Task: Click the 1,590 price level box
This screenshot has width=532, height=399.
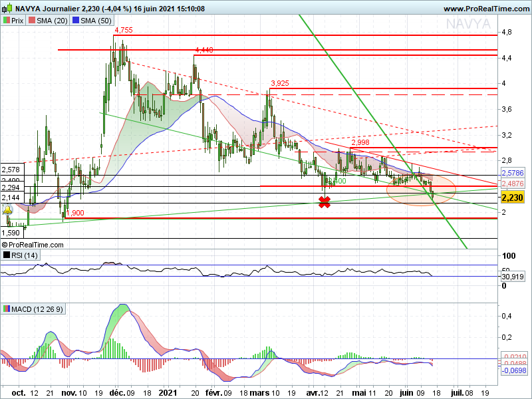Action: (12, 233)
